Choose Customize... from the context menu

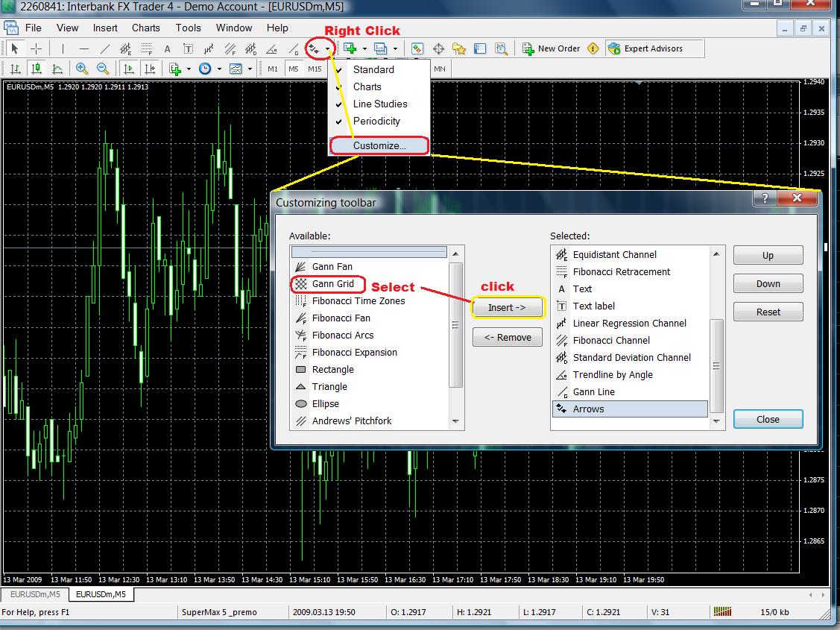pyautogui.click(x=379, y=145)
